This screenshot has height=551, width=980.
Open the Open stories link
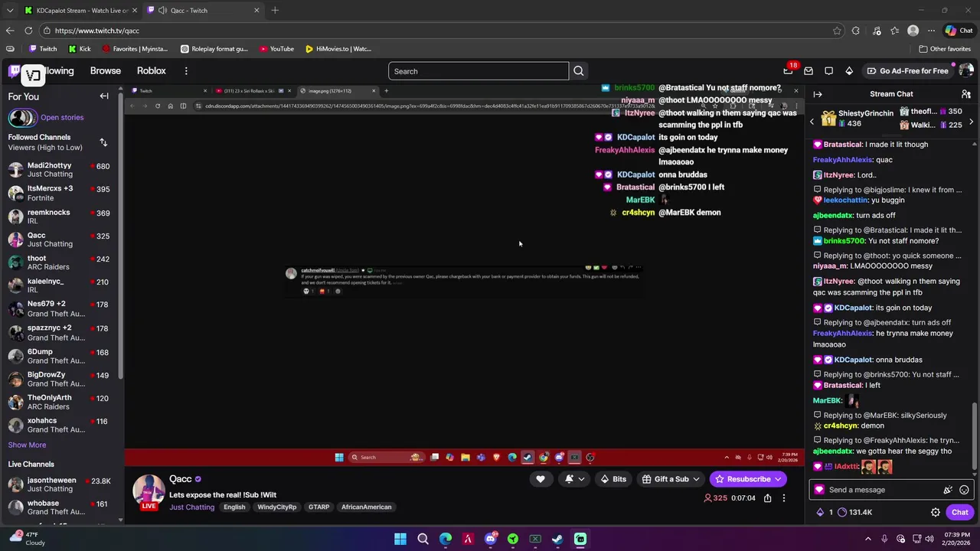point(62,117)
